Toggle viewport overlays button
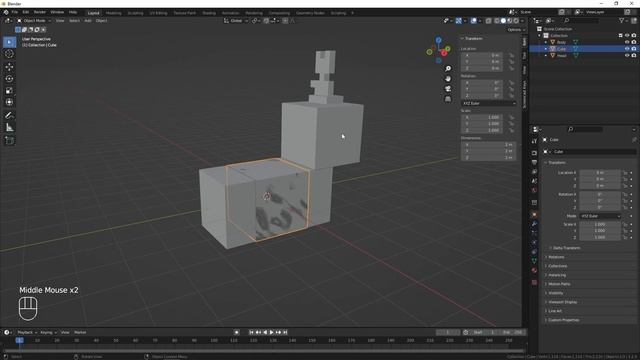The height and width of the screenshot is (360, 640). pos(473,21)
